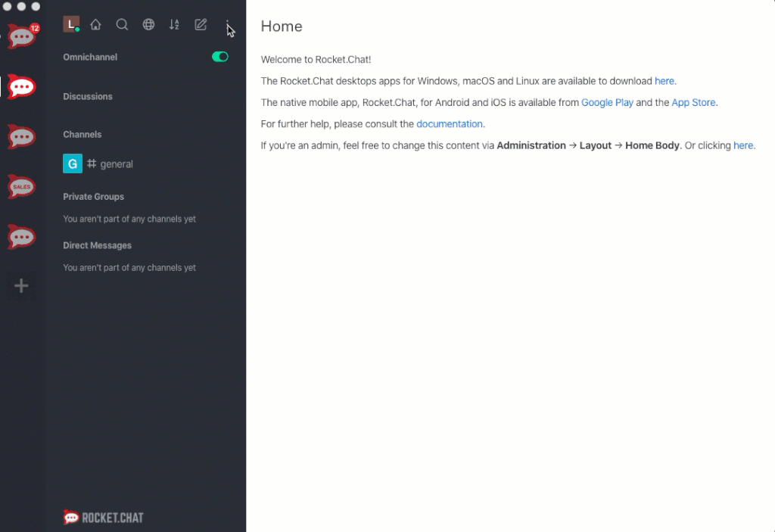Open the App Store link
The width and height of the screenshot is (775, 532).
click(693, 102)
